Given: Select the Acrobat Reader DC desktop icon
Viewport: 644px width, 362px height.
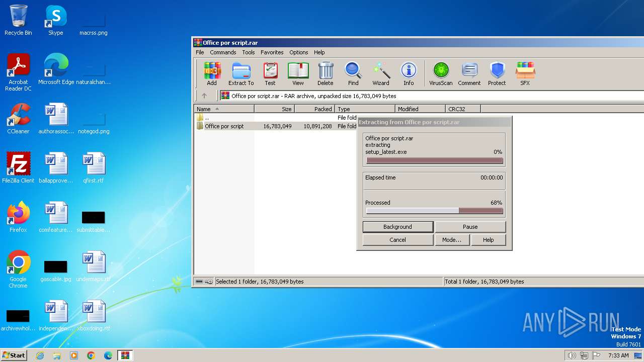Looking at the screenshot, I should (18, 72).
